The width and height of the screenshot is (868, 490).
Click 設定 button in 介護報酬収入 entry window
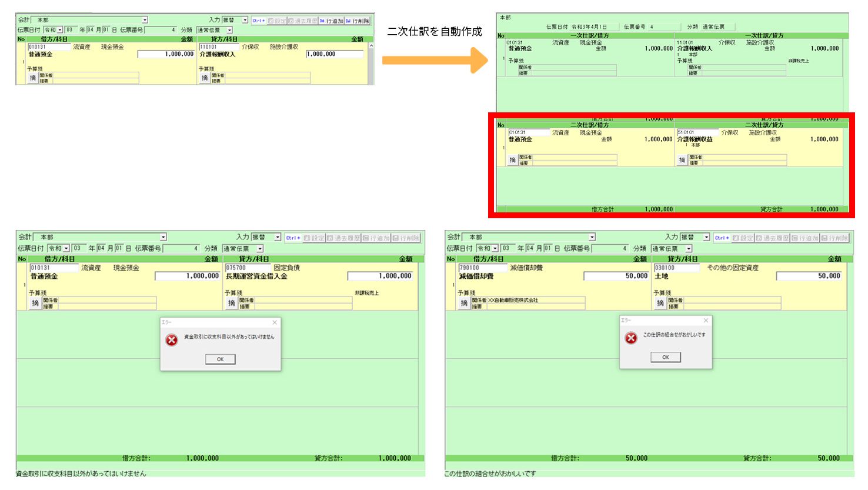click(277, 21)
